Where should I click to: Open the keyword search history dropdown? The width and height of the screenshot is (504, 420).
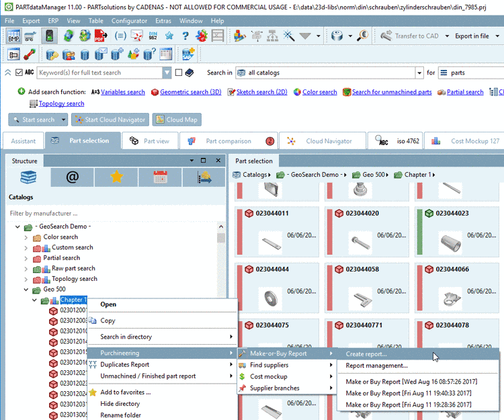coord(167,73)
